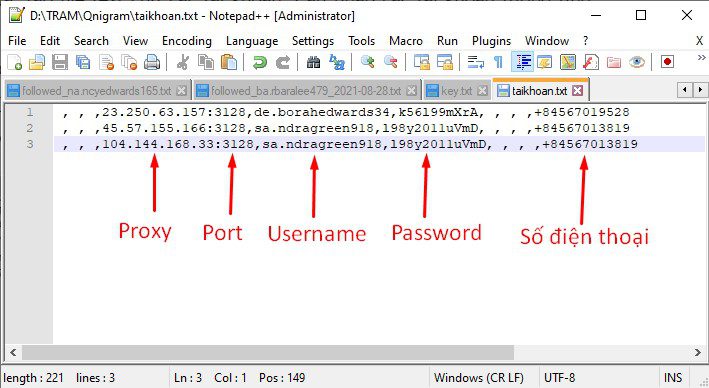The image size is (709, 388).
Task: Open the Run menu
Action: point(447,41)
